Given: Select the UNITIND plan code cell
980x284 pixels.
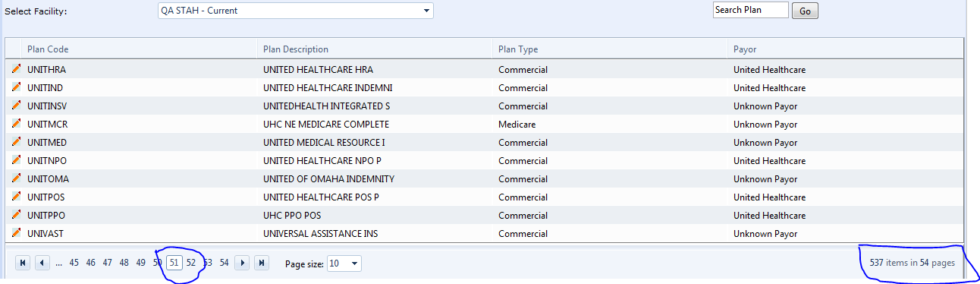Looking at the screenshot, I should [45, 88].
